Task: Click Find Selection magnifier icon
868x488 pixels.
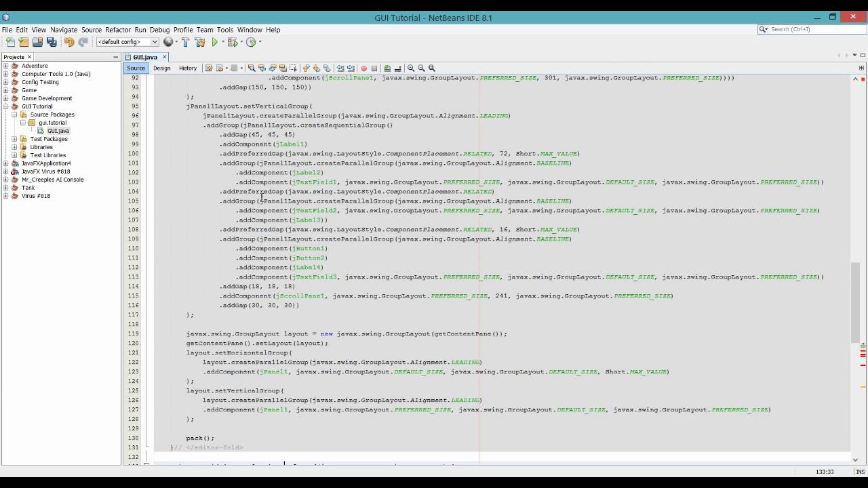Action: tap(252, 68)
